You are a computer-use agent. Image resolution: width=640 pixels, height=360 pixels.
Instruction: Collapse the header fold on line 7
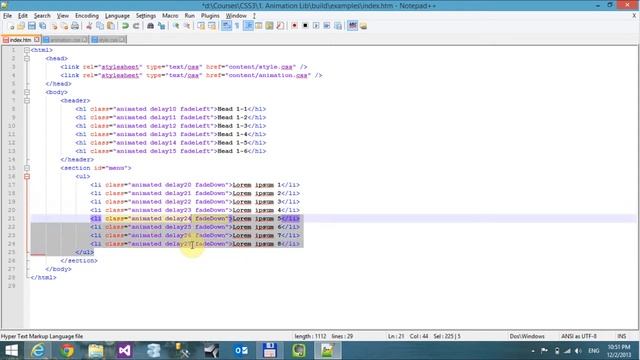click(27, 100)
